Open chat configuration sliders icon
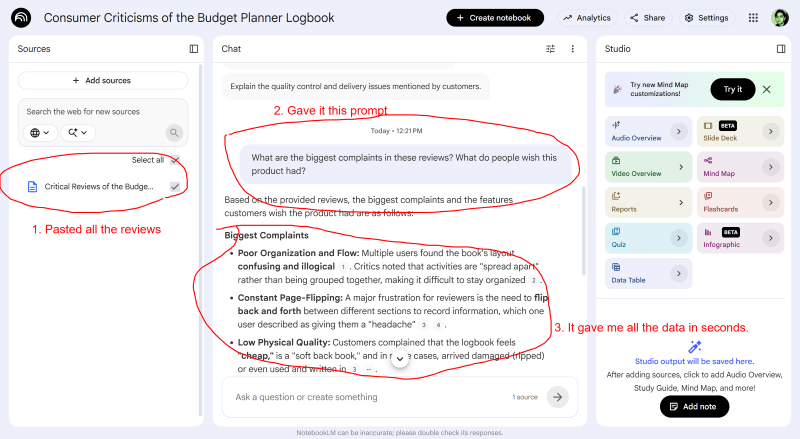This screenshot has height=439, width=800. click(x=551, y=49)
